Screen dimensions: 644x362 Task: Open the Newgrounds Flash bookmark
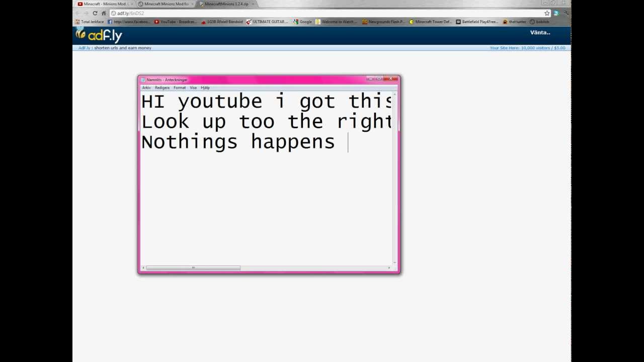(x=383, y=22)
